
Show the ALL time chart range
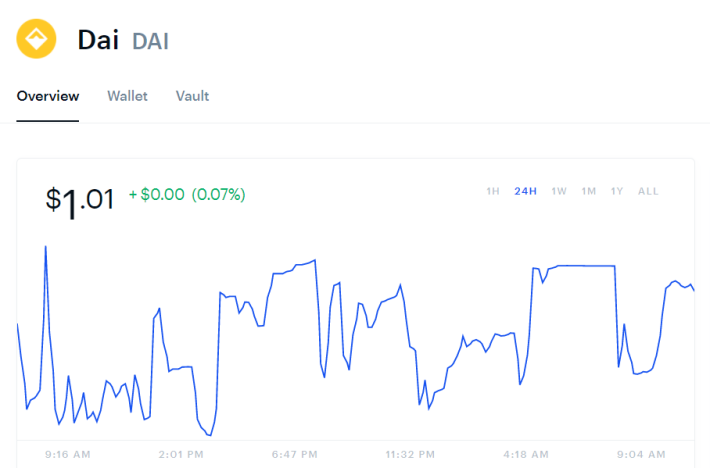[648, 191]
